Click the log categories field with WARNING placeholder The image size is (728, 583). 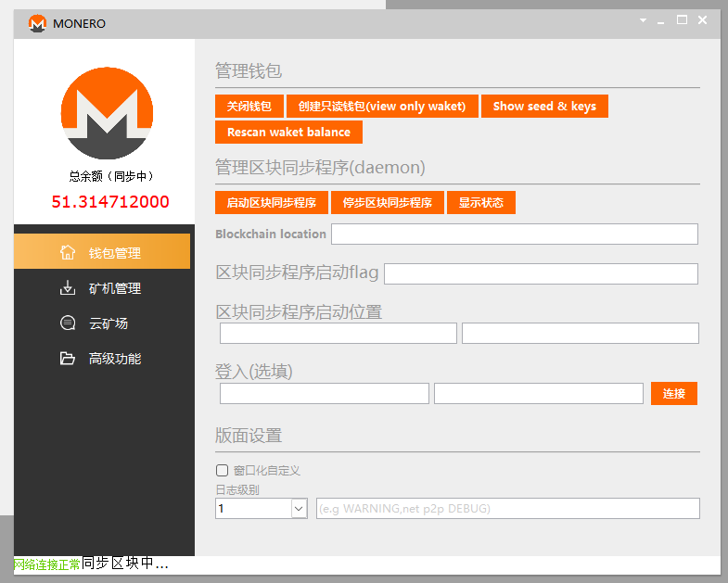point(507,508)
